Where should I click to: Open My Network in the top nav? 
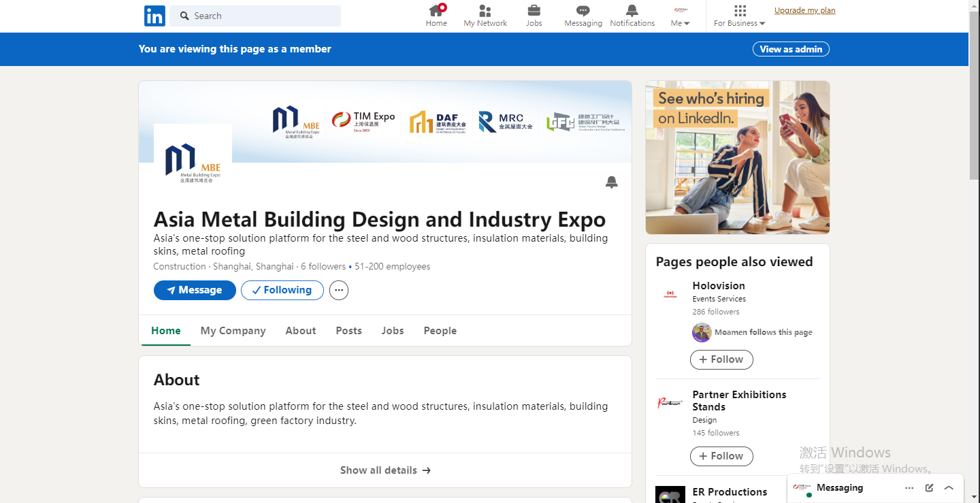[485, 16]
